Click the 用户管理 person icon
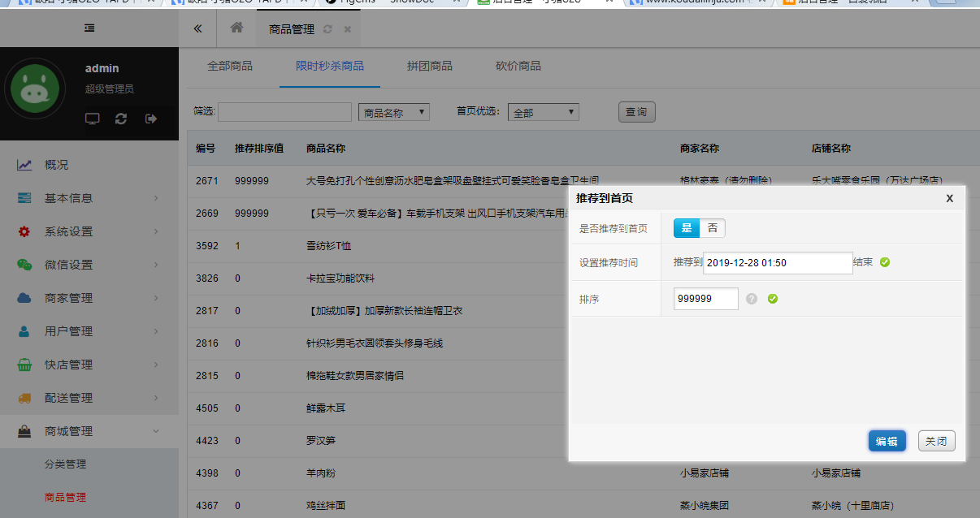Image resolution: width=980 pixels, height=518 pixels. (x=24, y=331)
